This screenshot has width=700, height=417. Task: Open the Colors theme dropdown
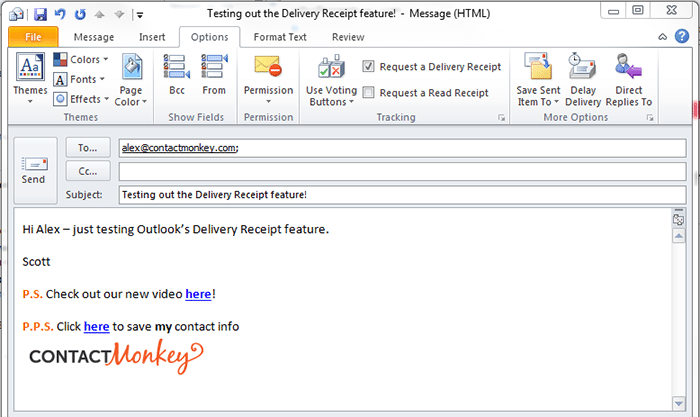[x=84, y=60]
